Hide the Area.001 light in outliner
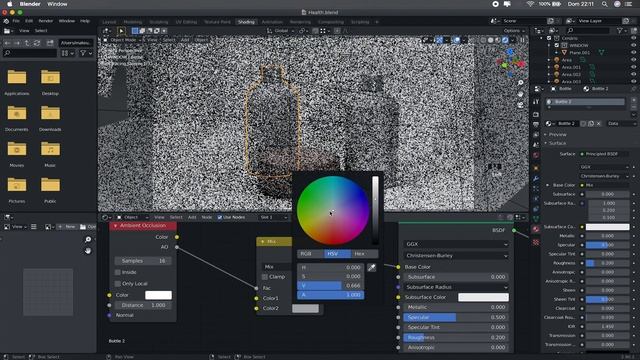 (x=633, y=67)
